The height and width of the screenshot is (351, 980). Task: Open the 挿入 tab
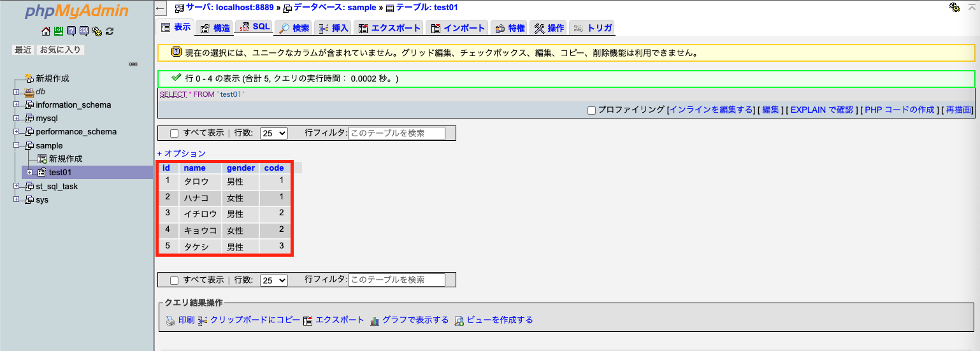(x=334, y=28)
